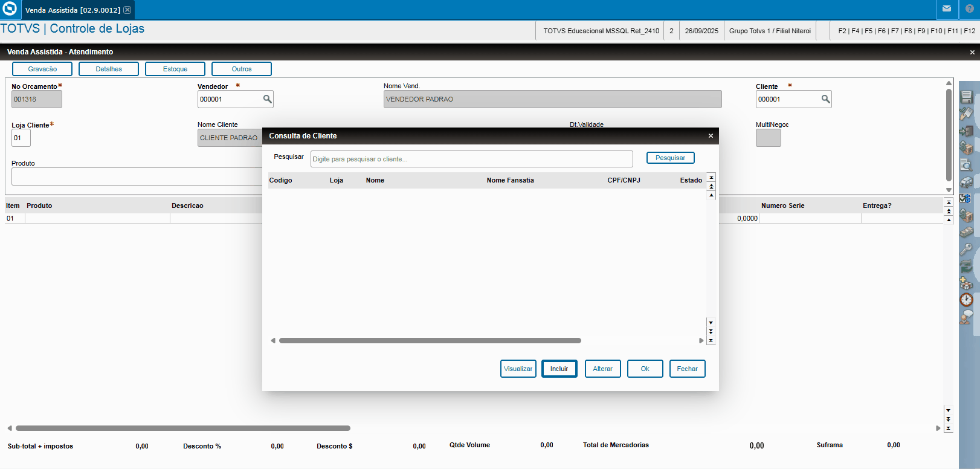Click the items grid horizontal scrollbar thumb
980x469 pixels.
point(183,429)
